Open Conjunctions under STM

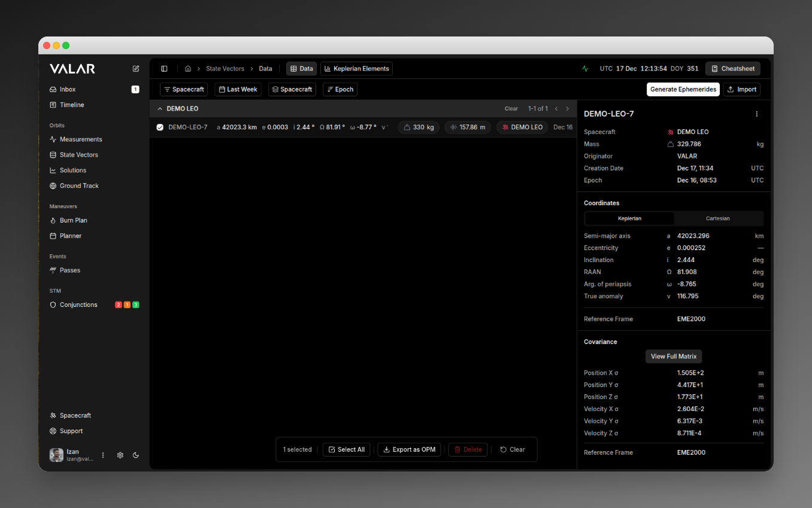point(78,305)
